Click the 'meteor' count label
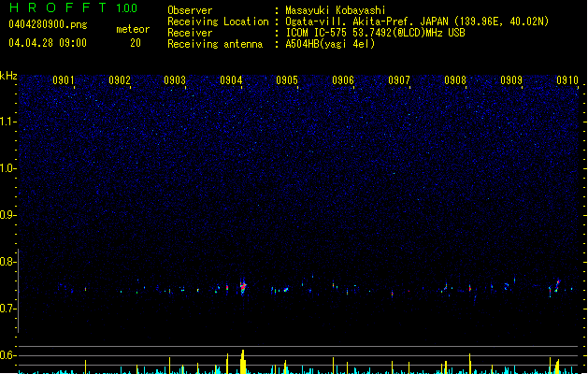The width and height of the screenshot is (588, 374). click(133, 29)
